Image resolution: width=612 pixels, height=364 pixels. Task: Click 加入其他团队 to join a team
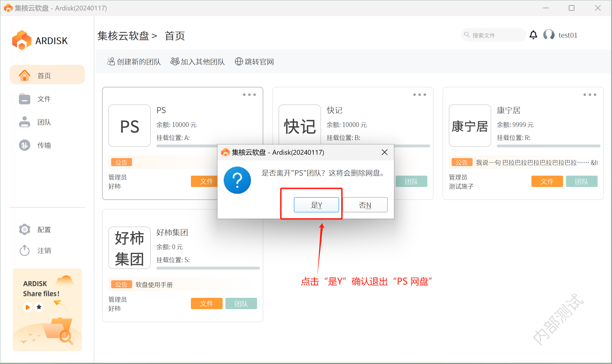tap(198, 62)
